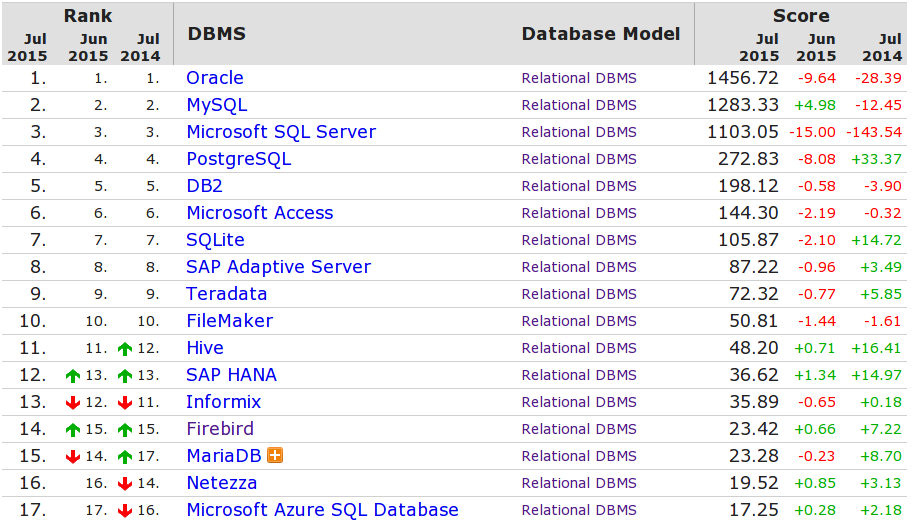The image size is (915, 523).
Task: Click the green up arrow in Hive row
Action: tap(124, 348)
